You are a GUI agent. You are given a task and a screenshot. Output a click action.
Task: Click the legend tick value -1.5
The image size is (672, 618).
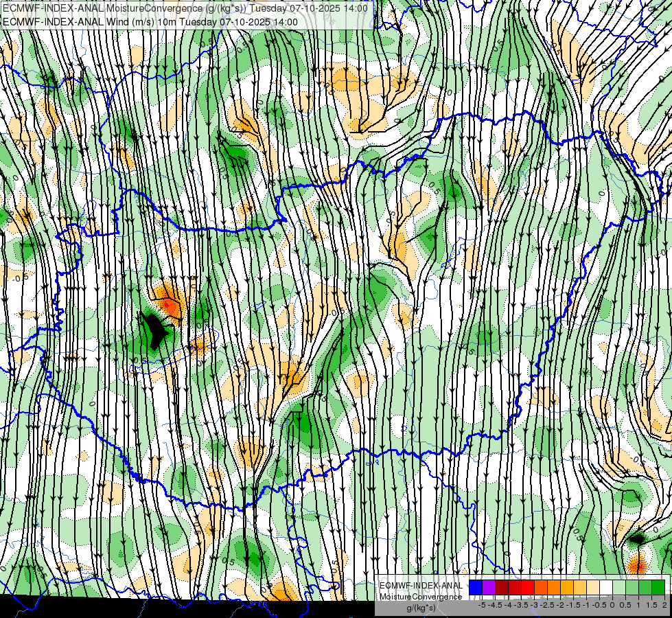tap(573, 605)
